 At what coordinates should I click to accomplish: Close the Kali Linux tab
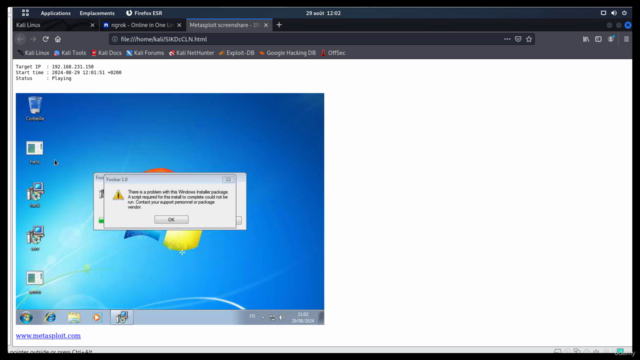click(92, 25)
